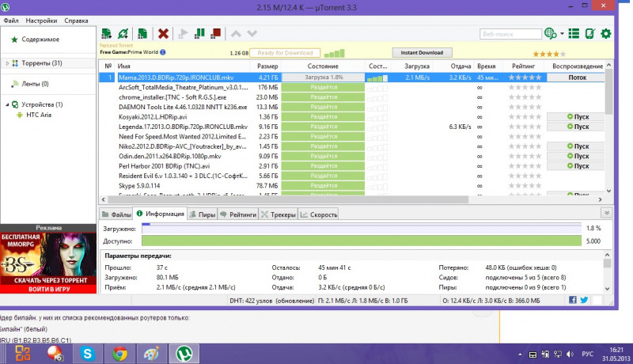Click the Веб-поиск search field
633x364 pixels.
click(510, 34)
